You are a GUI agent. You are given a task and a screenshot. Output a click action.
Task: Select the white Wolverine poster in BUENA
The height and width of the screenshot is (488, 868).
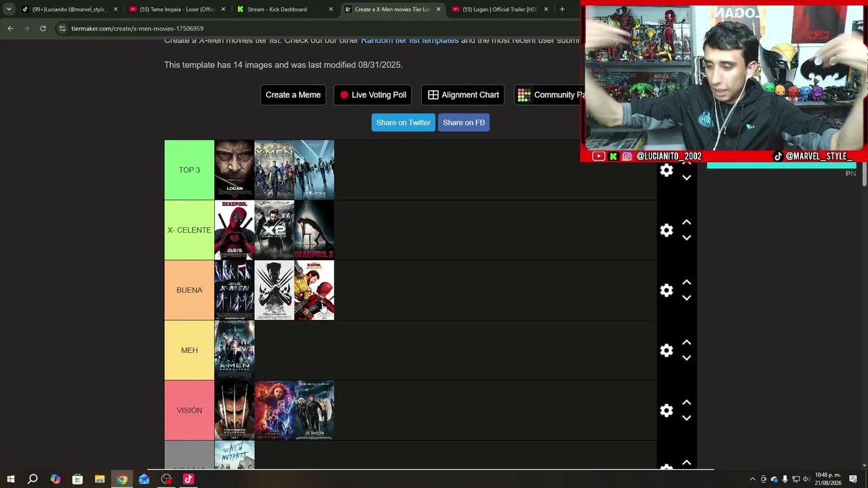(274, 290)
